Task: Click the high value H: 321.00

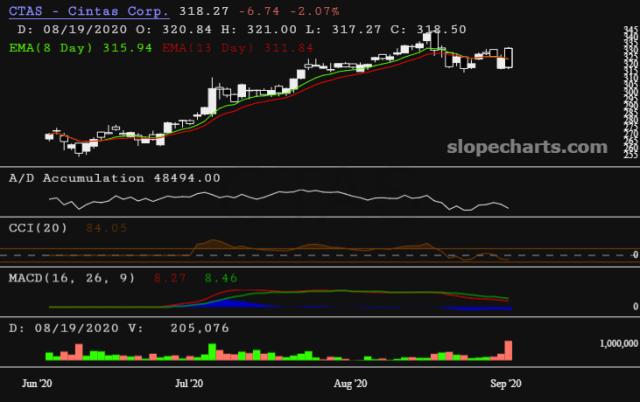Action: tap(259, 29)
